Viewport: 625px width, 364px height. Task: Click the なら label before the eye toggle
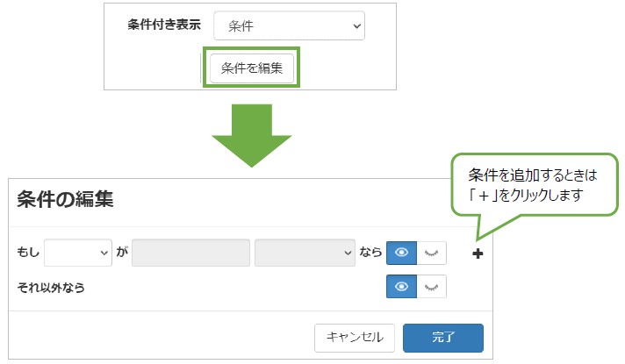[370, 252]
